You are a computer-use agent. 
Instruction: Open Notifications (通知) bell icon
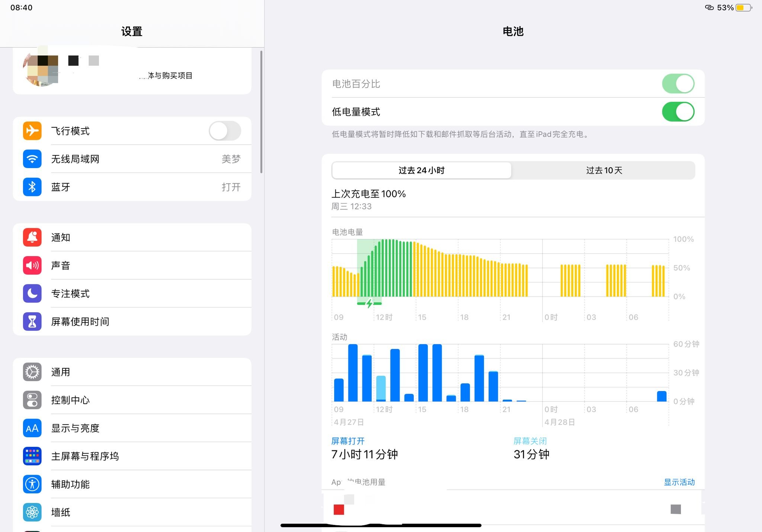pyautogui.click(x=32, y=238)
